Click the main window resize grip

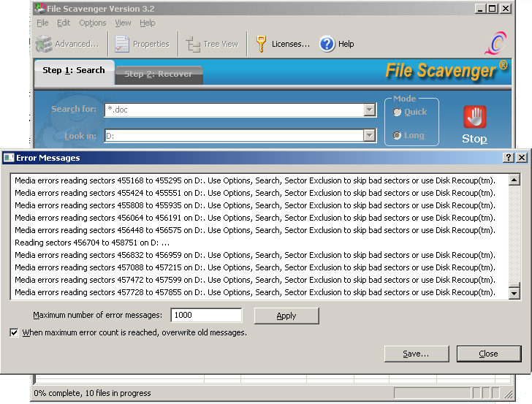coord(509,394)
